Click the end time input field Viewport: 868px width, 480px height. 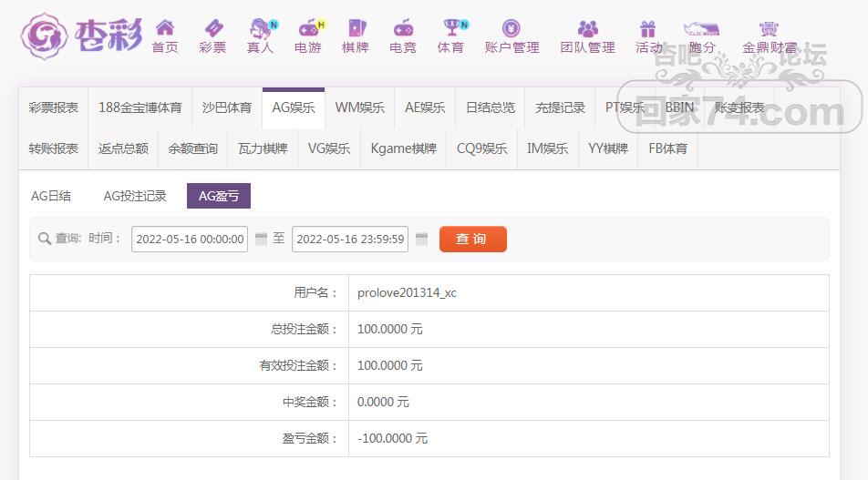pos(350,240)
